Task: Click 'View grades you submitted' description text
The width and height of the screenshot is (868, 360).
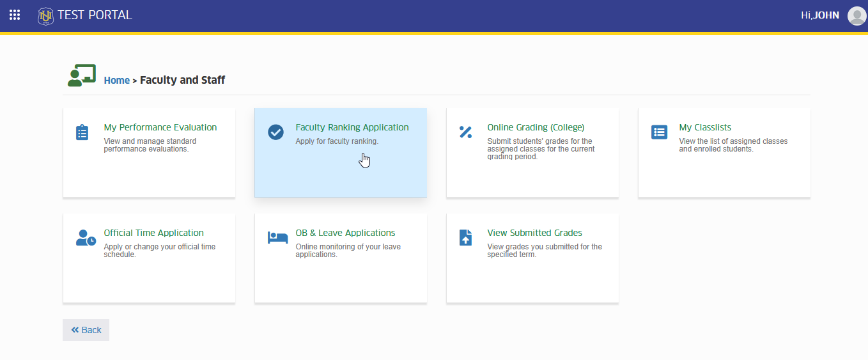Action: point(545,251)
